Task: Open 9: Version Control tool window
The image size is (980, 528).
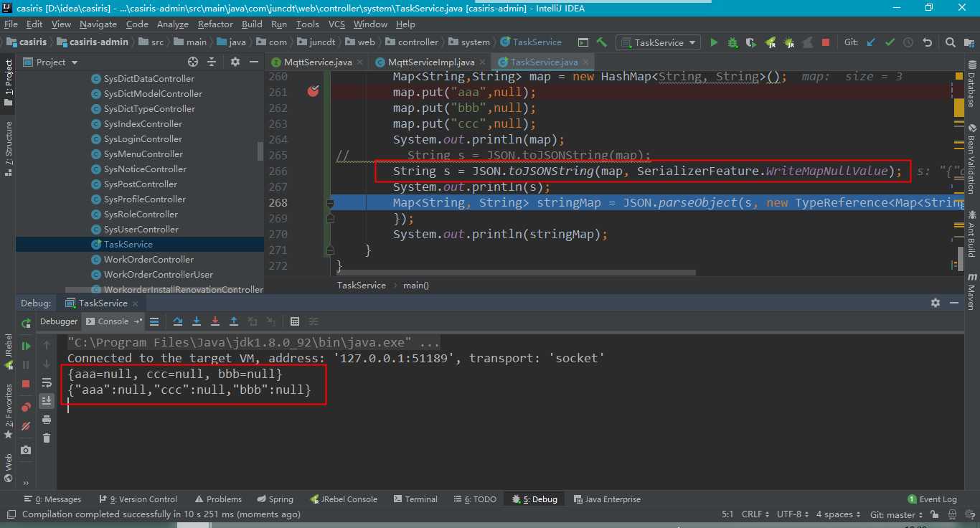Action: tap(138, 499)
